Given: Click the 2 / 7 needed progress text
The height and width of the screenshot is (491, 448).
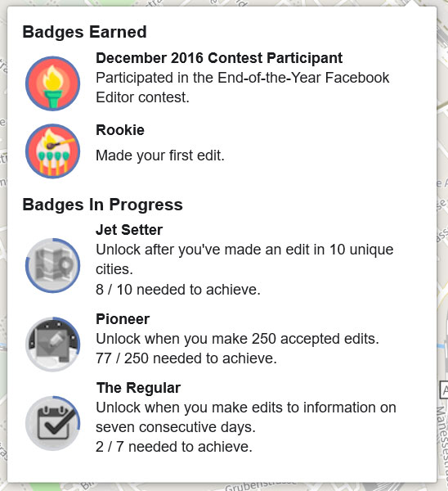Looking at the screenshot, I should click(x=174, y=447).
